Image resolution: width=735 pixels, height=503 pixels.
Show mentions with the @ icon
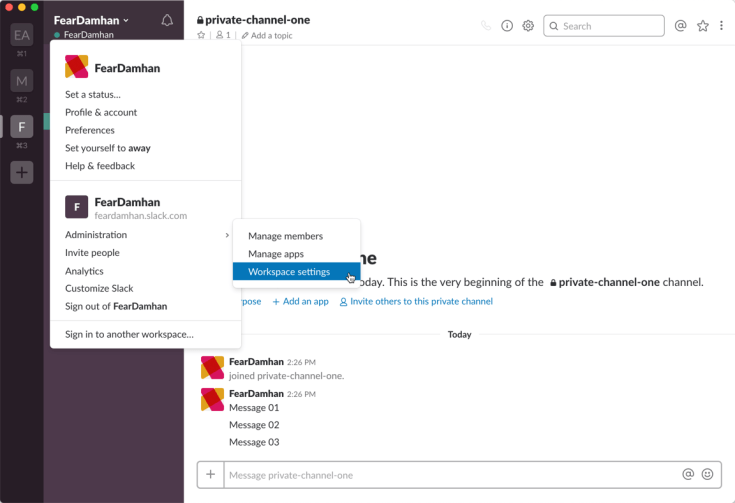click(681, 26)
